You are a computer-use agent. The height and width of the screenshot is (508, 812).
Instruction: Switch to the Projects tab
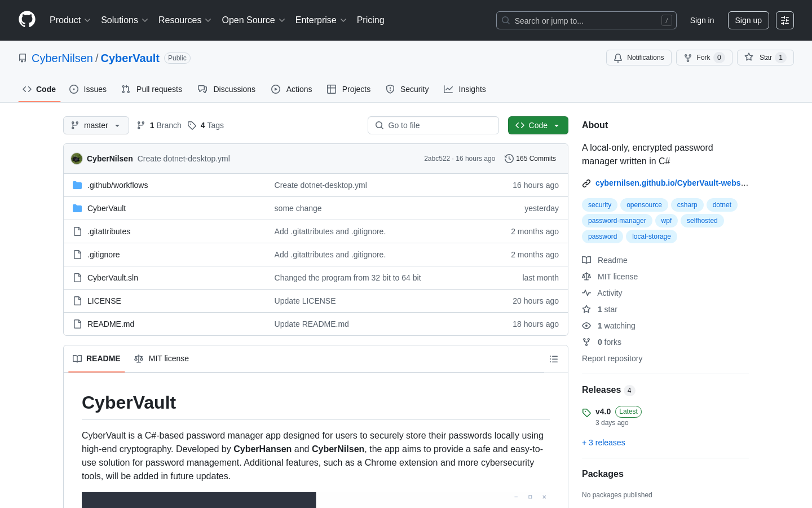click(348, 89)
